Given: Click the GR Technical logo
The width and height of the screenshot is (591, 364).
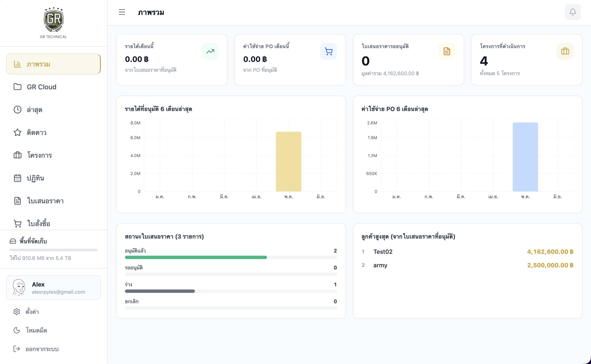Looking at the screenshot, I should [x=53, y=19].
